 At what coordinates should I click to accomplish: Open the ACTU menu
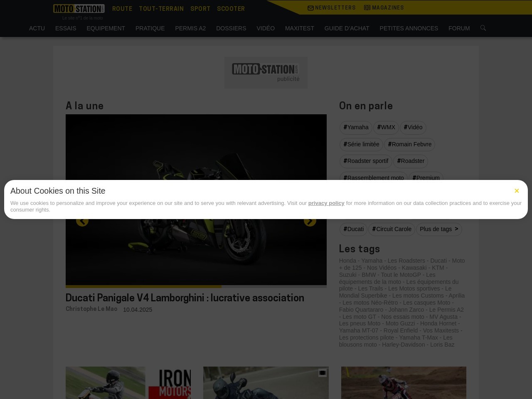click(x=37, y=28)
